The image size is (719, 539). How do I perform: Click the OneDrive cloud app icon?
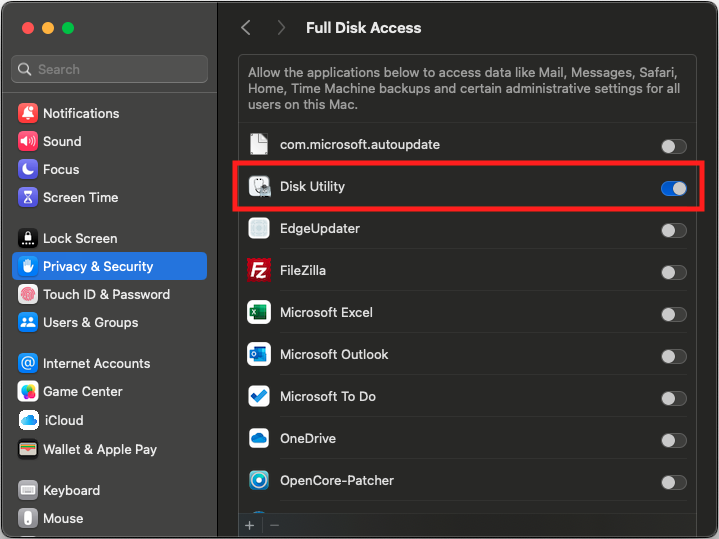click(259, 439)
